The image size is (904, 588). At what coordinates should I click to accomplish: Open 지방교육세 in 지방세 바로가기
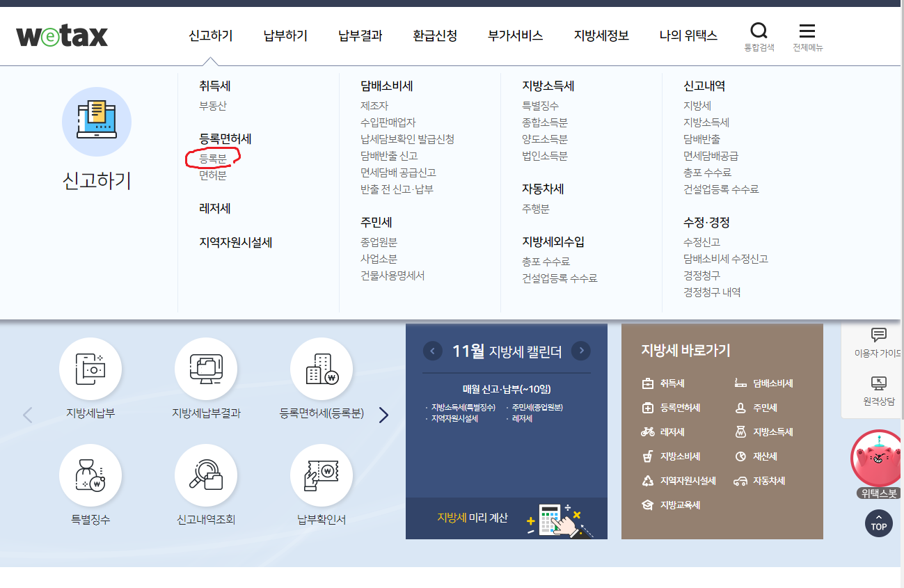click(x=671, y=505)
